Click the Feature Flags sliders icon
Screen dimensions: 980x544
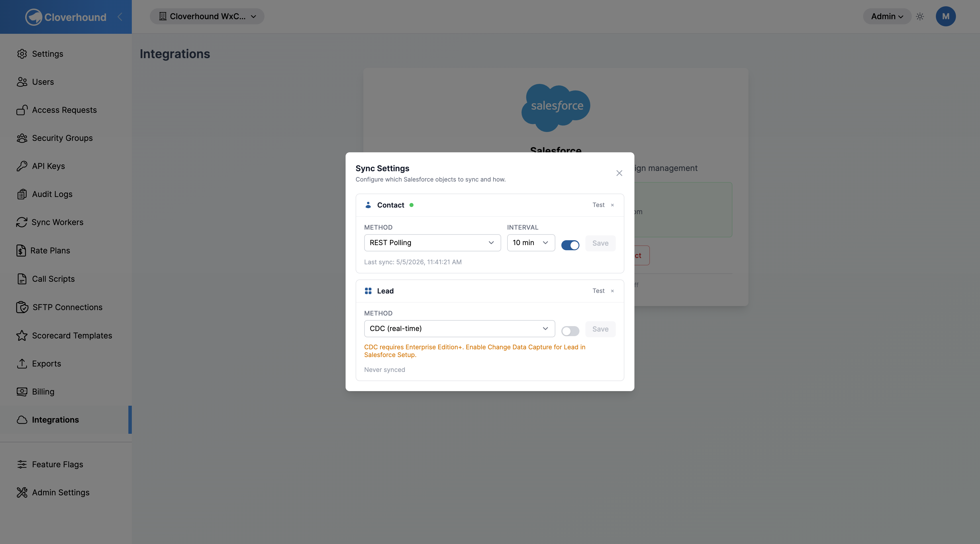[22, 464]
